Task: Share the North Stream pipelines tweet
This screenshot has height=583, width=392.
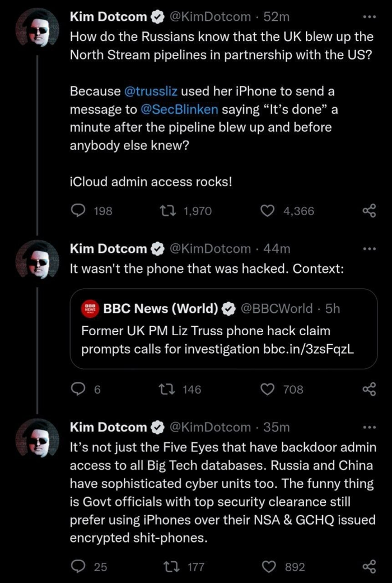Action: [368, 211]
